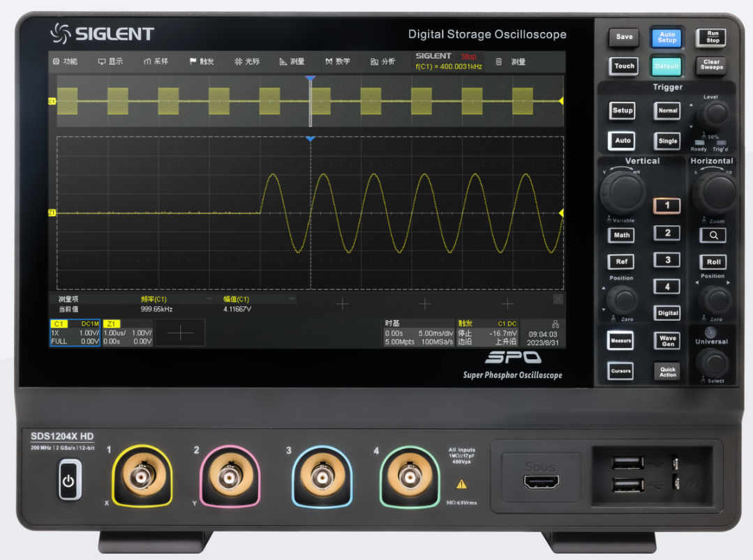Click the Z1 ground level marker

(x=52, y=213)
